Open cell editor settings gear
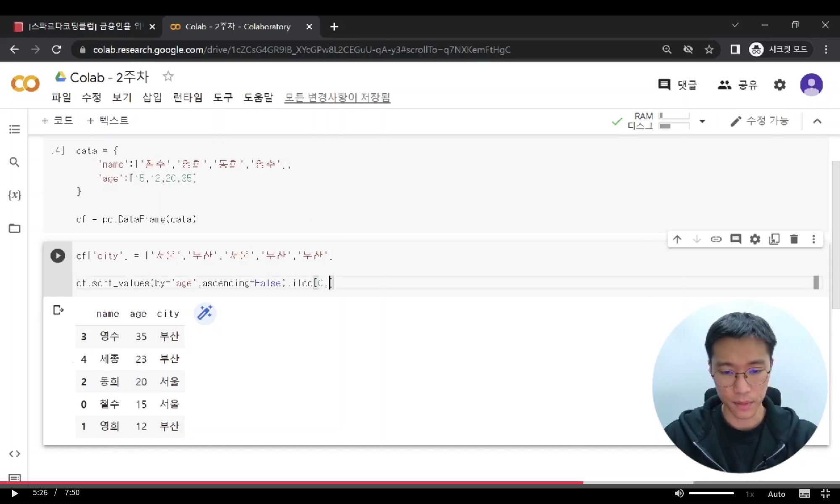840x504 pixels. click(x=755, y=239)
